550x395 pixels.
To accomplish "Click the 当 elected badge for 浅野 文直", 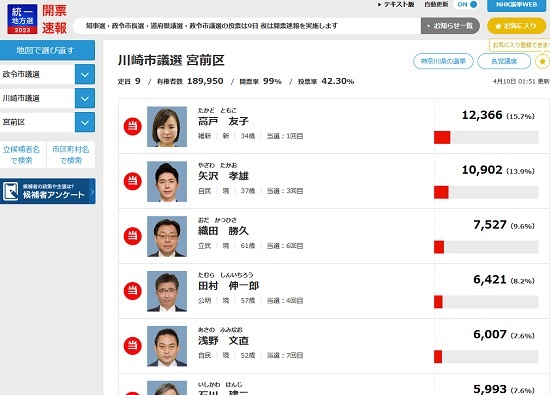I will click(x=132, y=346).
